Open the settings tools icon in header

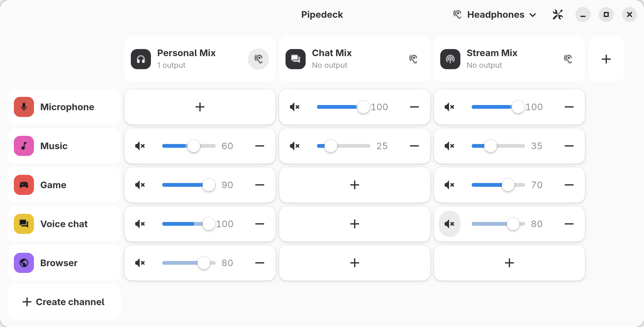click(558, 14)
